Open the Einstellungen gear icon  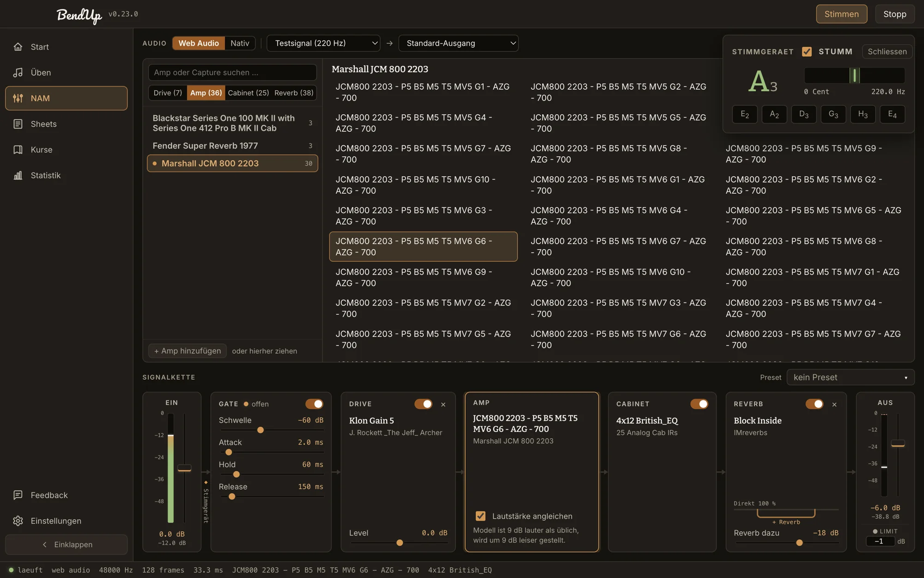tap(18, 521)
